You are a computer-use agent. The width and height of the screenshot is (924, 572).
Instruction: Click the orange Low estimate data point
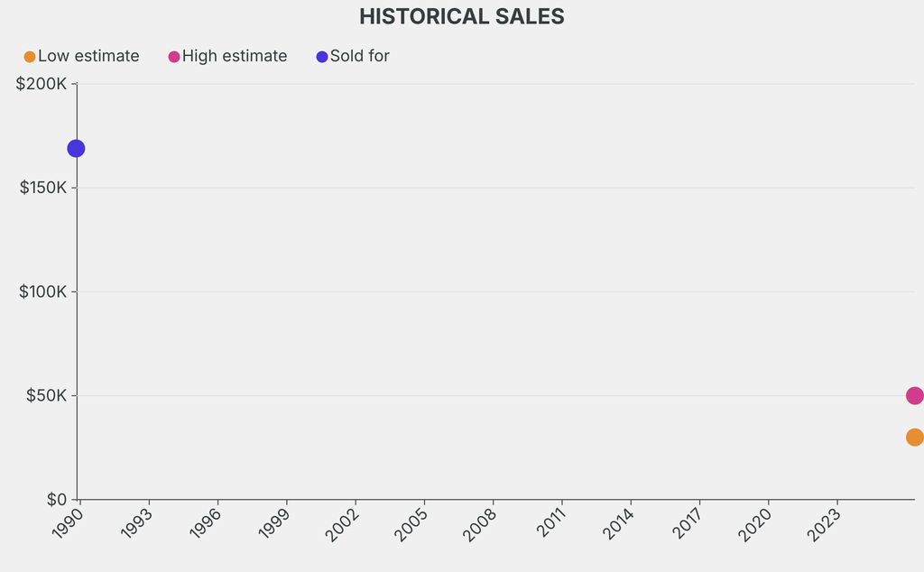point(915,437)
